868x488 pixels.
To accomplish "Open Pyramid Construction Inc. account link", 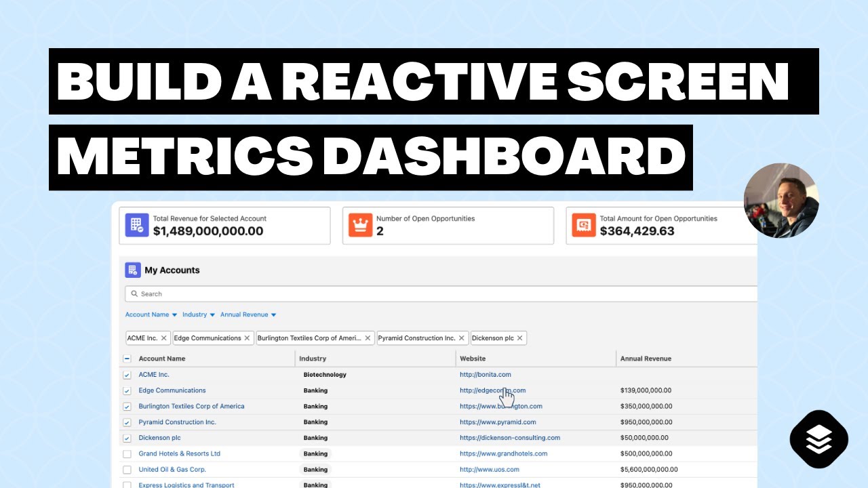I will tap(178, 422).
